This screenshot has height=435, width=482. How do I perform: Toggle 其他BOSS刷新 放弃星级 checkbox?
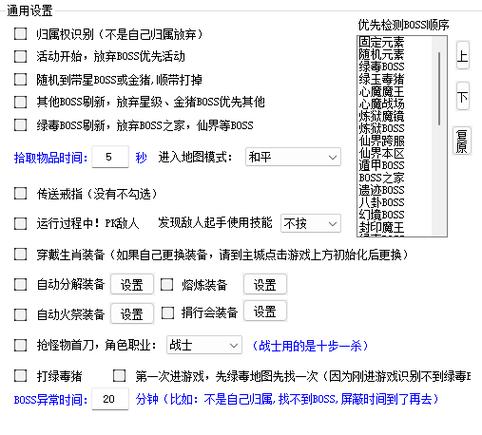pyautogui.click(x=20, y=102)
